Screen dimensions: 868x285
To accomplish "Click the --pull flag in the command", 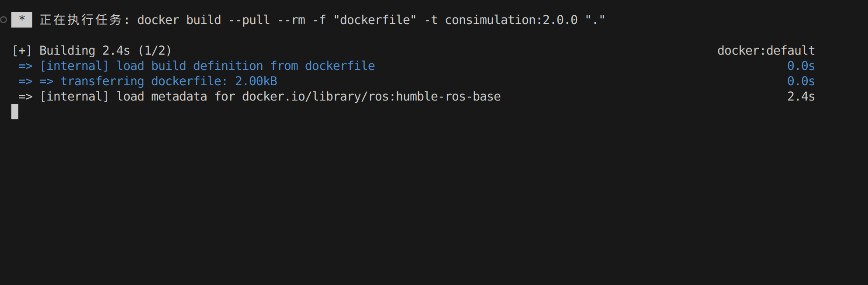I will click(249, 20).
